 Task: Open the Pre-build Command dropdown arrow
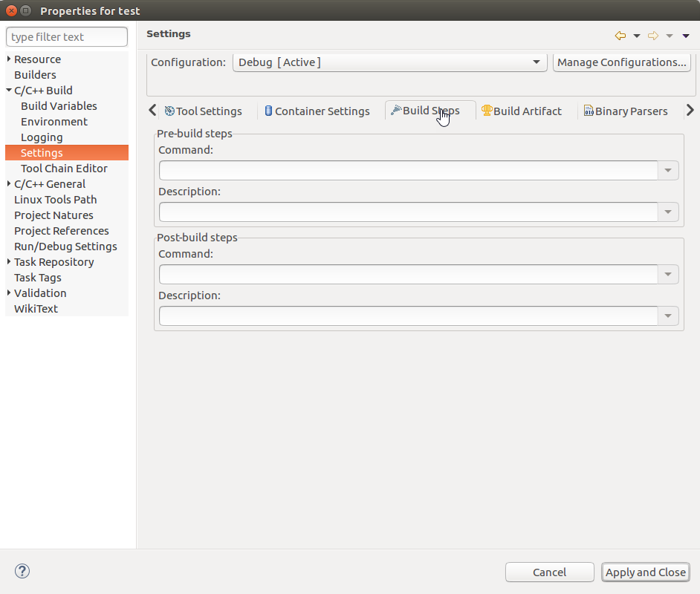click(668, 170)
